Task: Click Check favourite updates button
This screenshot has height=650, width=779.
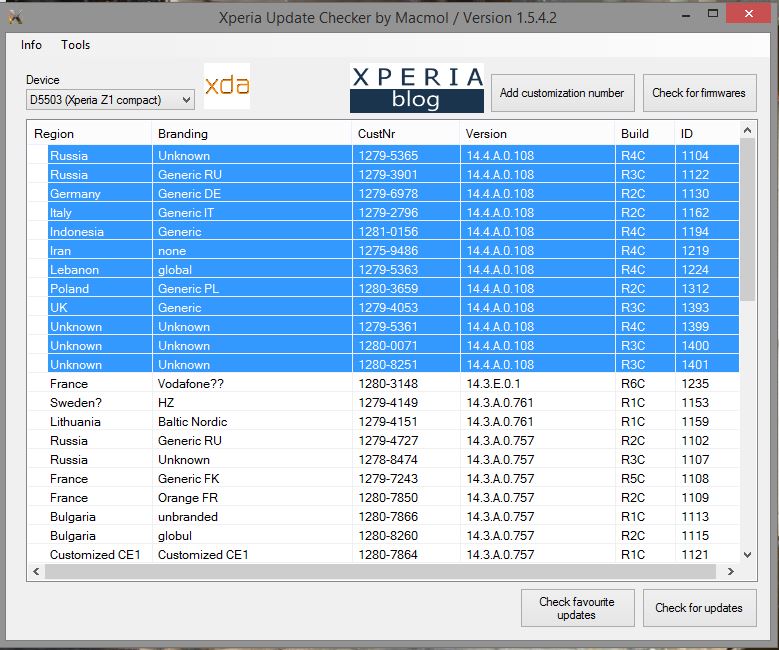Action: point(577,608)
